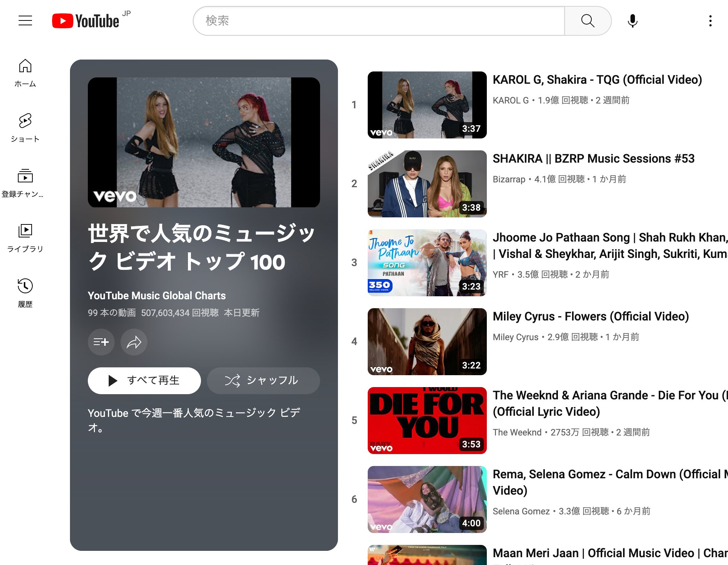The width and height of the screenshot is (728, 565).
Task: Save playlist to library icon
Action: pos(101,342)
